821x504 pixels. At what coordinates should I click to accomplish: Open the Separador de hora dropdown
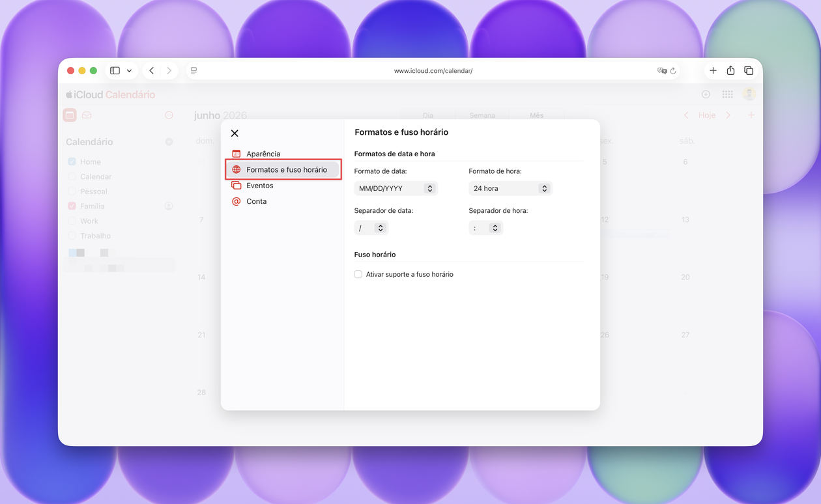[486, 228]
